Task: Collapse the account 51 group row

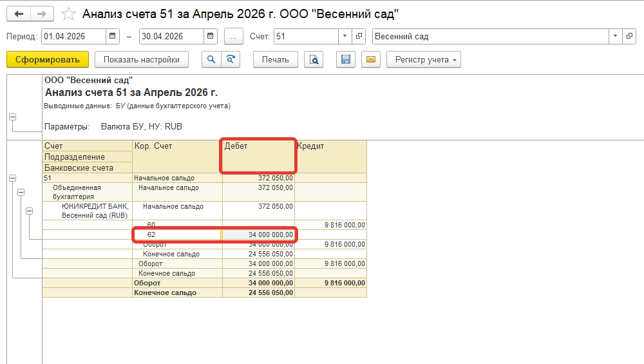Action: (x=13, y=178)
